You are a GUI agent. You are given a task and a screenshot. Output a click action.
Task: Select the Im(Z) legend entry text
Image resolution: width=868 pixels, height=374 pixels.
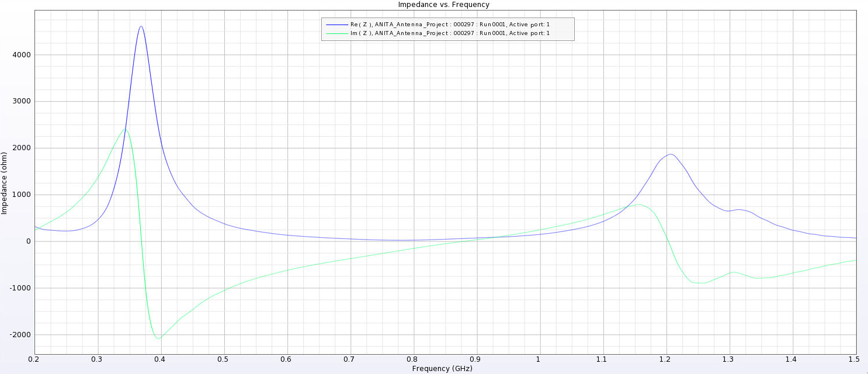tap(450, 33)
